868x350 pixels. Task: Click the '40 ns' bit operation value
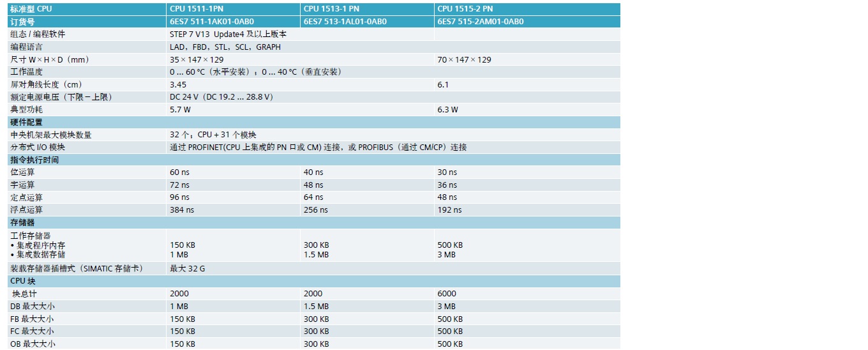pyautogui.click(x=313, y=172)
